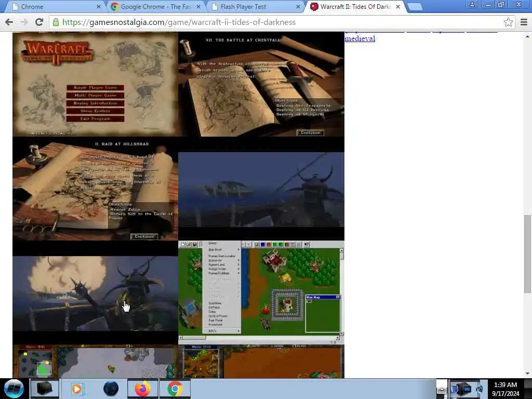Close the 'Flash Player Test' tab
This screenshot has width=532, height=399.
pyautogui.click(x=298, y=7)
